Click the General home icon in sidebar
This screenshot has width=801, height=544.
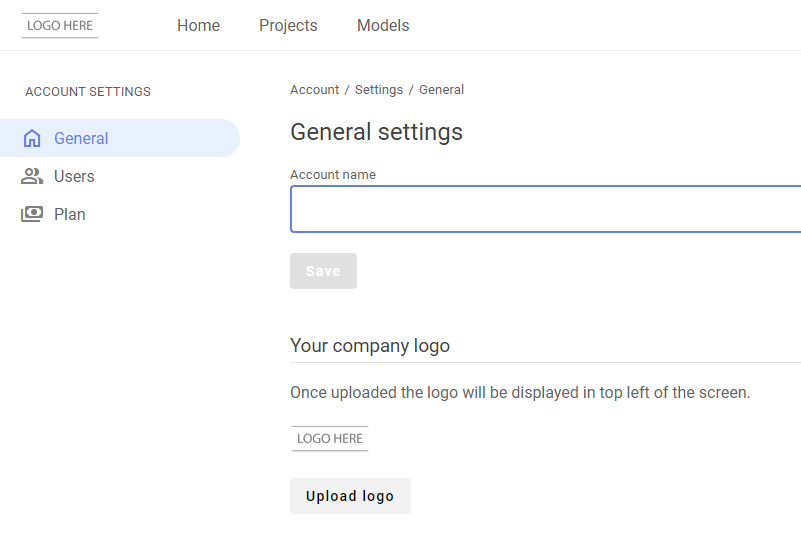tap(32, 138)
